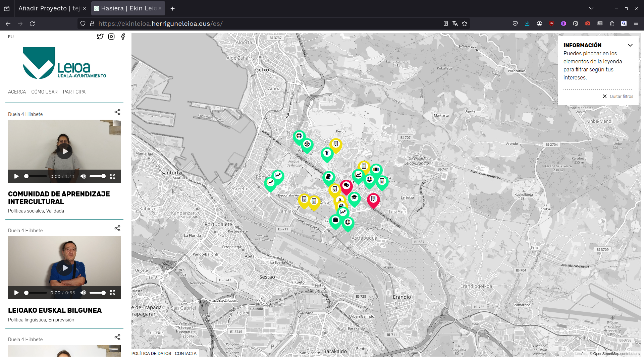Open the Leioako Euskal Bilgunea project title
This screenshot has height=362, width=644.
[x=55, y=310]
